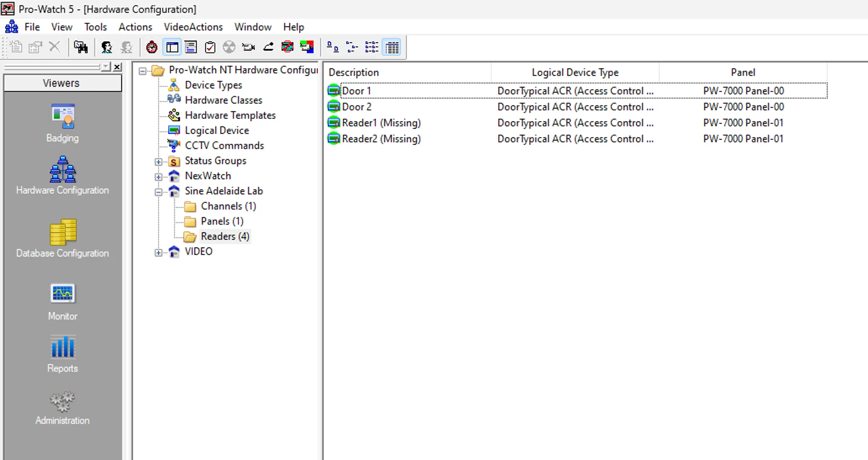Open the Viewers pane dropdown arrow
Image resolution: width=868 pixels, height=460 pixels.
(106, 67)
